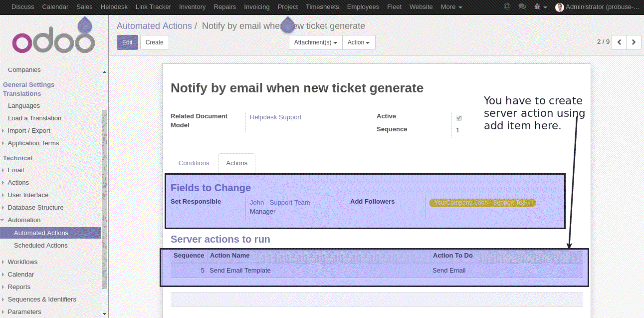Viewport: 644px width, 318px height.
Task: Expand the Reports section
Action: tap(19, 287)
